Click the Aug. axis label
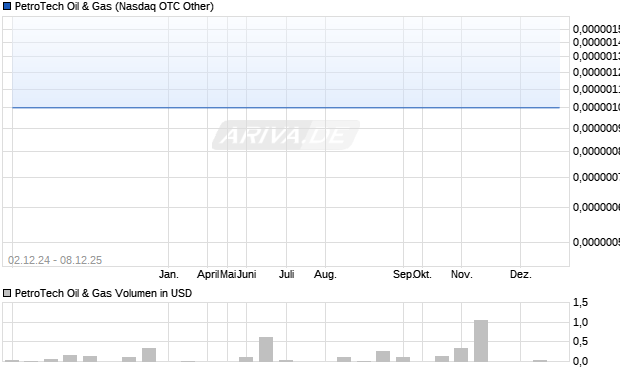Image resolution: width=620 pixels, height=371 pixels. point(325,274)
